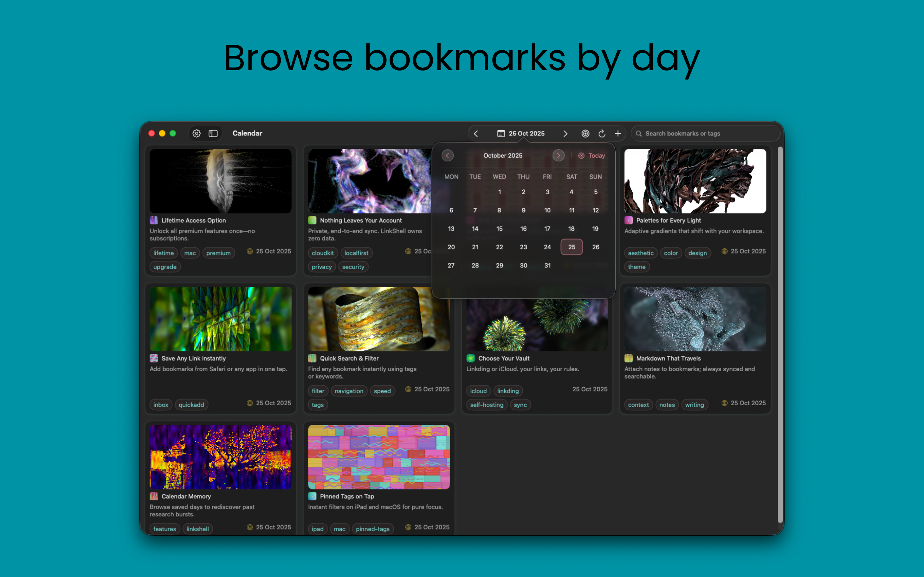Advance to November with the right popover arrow
924x577 pixels.
558,155
